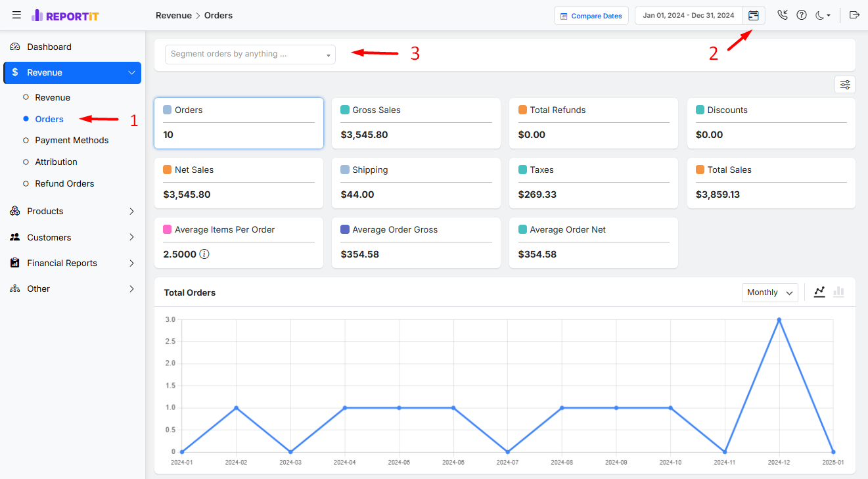Open the help question-mark icon

pos(802,14)
